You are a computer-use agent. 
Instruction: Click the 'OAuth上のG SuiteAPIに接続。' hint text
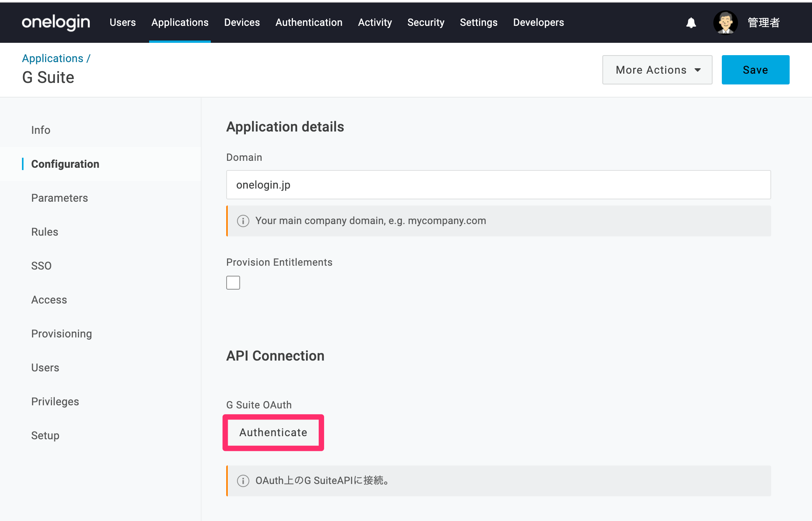point(323,481)
